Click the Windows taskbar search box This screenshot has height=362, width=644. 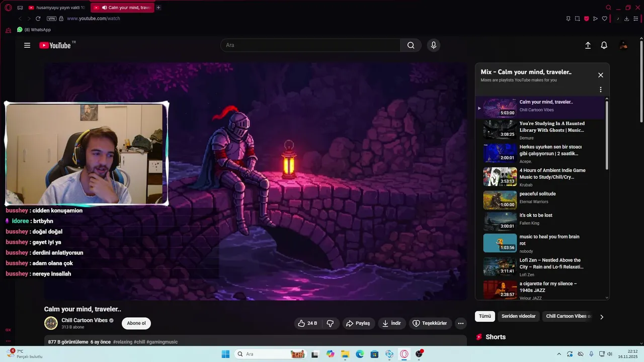coord(272,354)
